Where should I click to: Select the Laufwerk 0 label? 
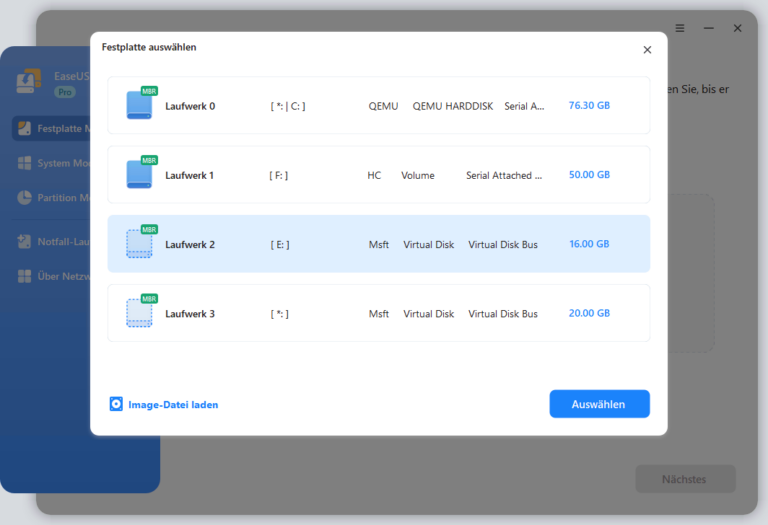190,106
